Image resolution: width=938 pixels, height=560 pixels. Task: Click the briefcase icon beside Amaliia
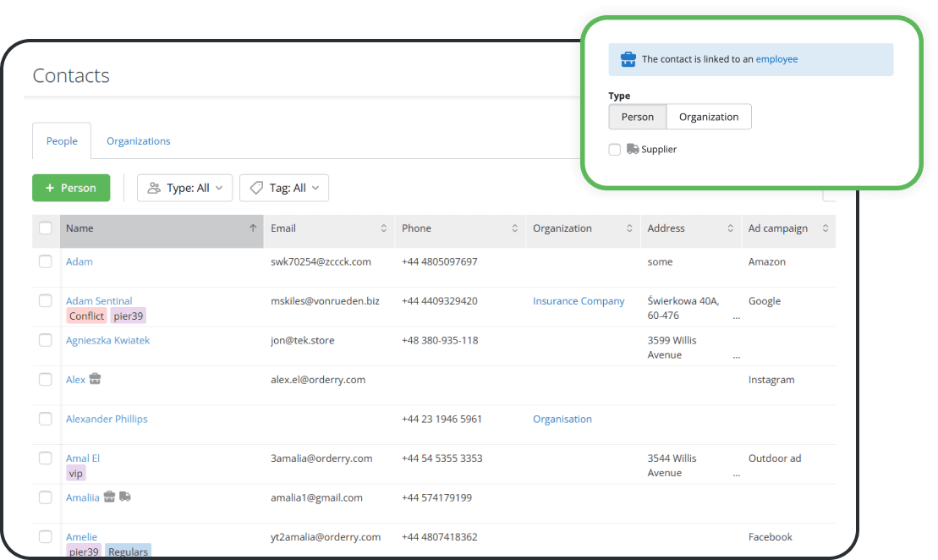coord(109,497)
